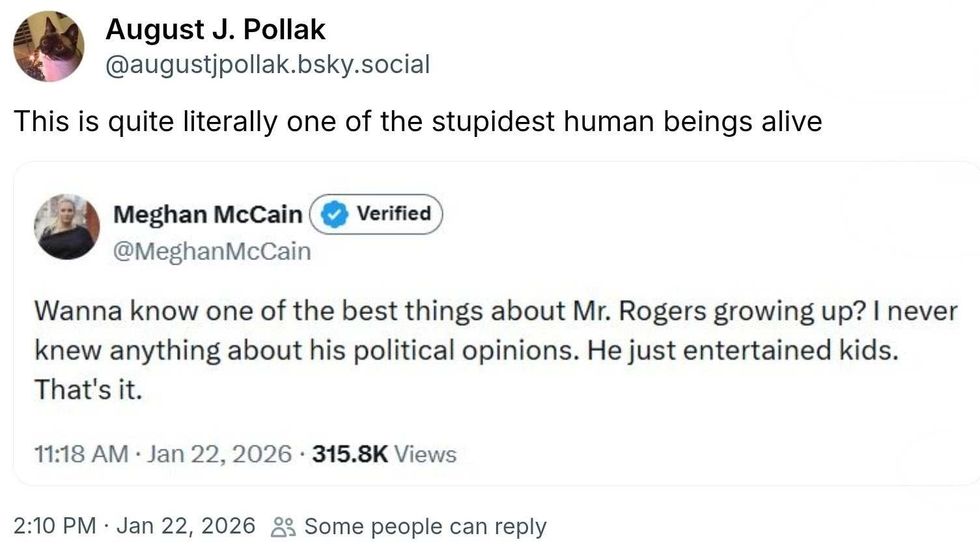Click Meghan McCain's profile photo
980x548 pixels.
(x=68, y=227)
